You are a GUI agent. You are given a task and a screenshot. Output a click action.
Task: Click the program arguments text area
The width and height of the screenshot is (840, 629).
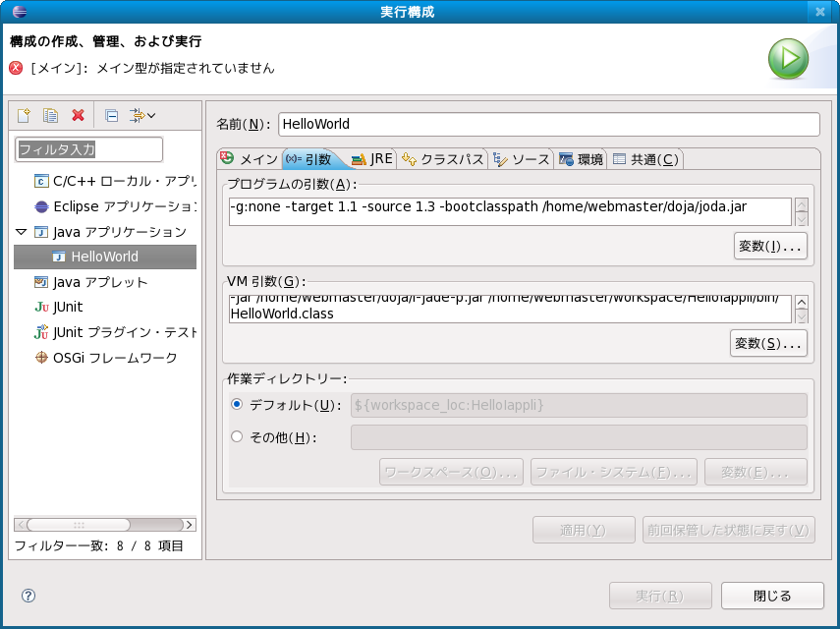point(510,211)
